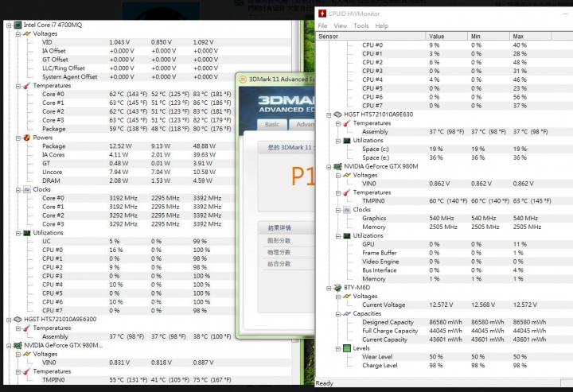Collapse the NVIDIA GeForce GTX 980M node in right window
Viewport: 573px width, 392px height.
pyautogui.click(x=329, y=167)
